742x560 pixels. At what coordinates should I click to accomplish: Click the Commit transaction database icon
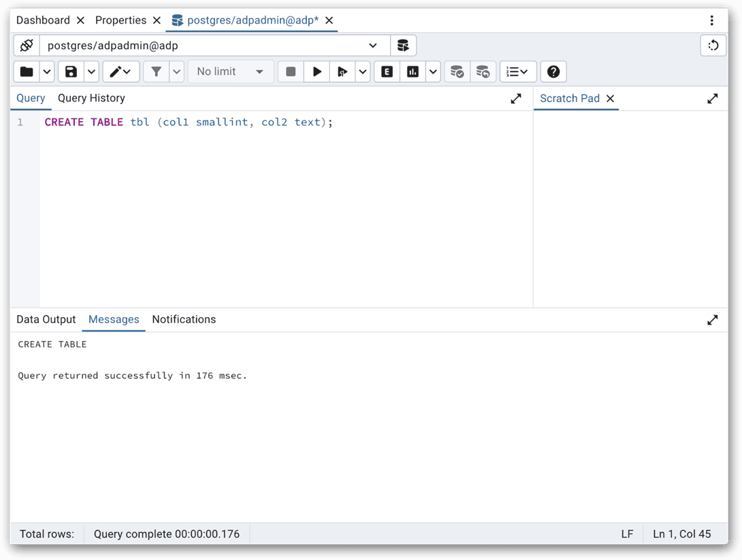tap(457, 71)
